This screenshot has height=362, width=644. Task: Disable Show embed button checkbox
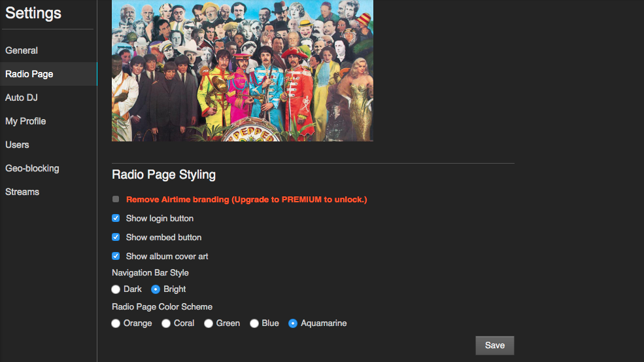tap(116, 237)
